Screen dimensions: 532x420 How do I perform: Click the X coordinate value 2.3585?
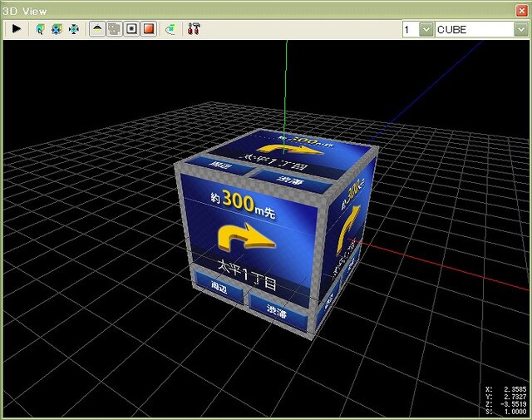point(515,389)
